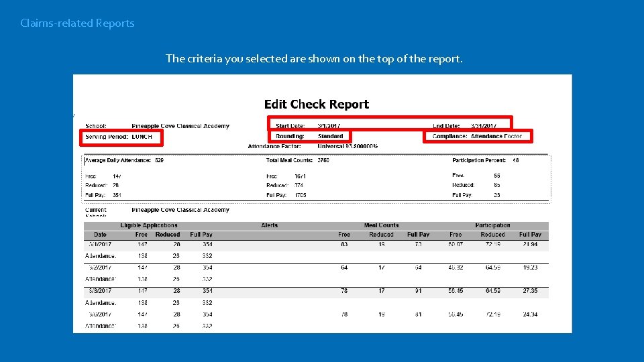This screenshot has width=644, height=362.
Task: Click the summary Full Pay meal count 1705
Action: pyautogui.click(x=301, y=195)
